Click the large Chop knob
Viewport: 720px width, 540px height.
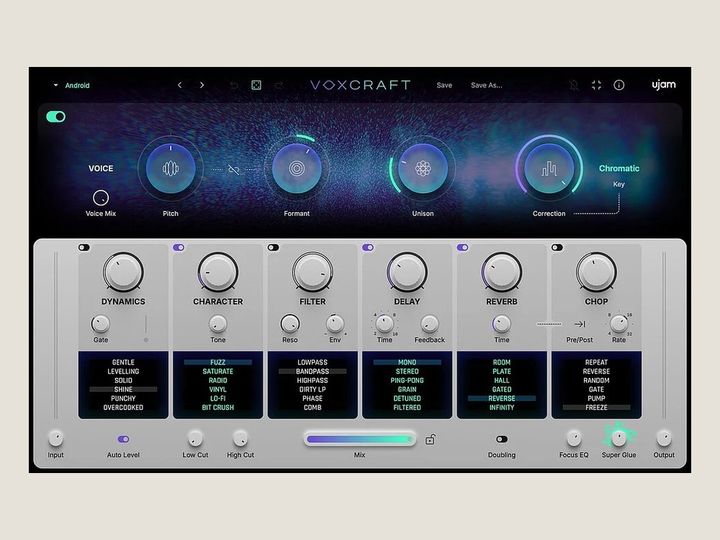click(x=596, y=272)
